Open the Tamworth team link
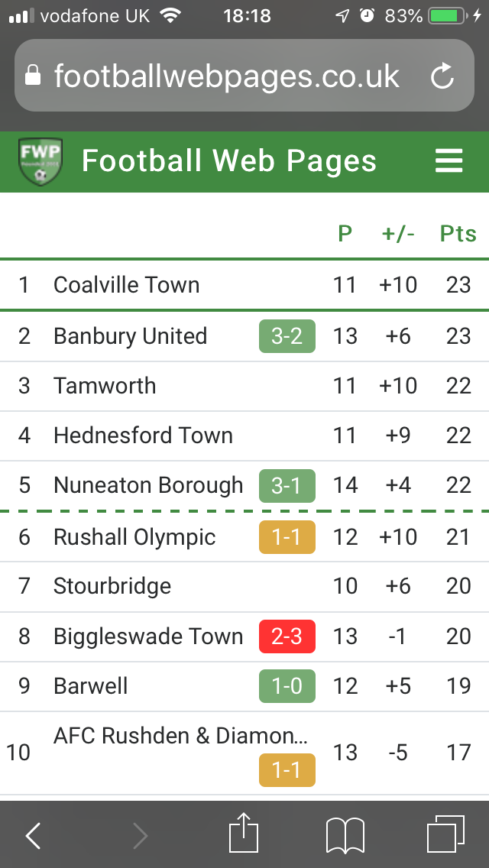 point(105,386)
